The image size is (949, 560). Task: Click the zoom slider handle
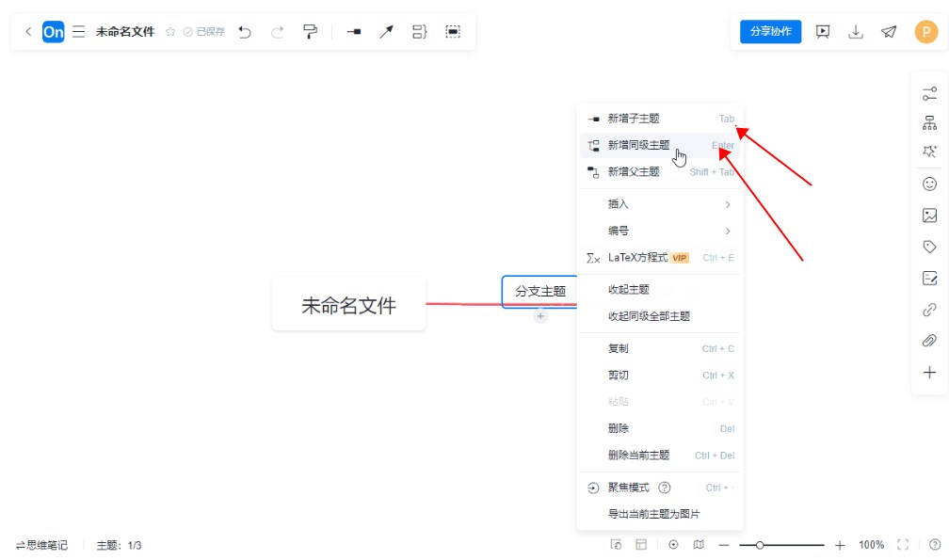[760, 545]
